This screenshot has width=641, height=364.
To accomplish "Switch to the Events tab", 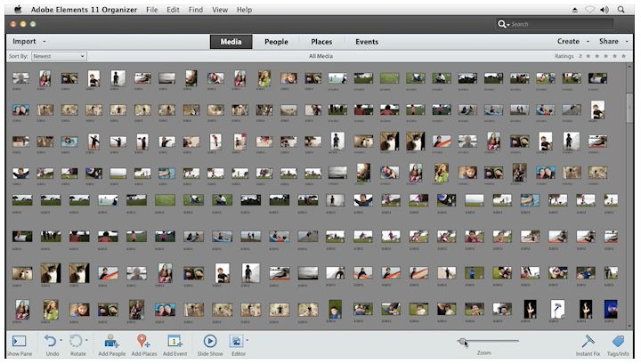I will [367, 42].
